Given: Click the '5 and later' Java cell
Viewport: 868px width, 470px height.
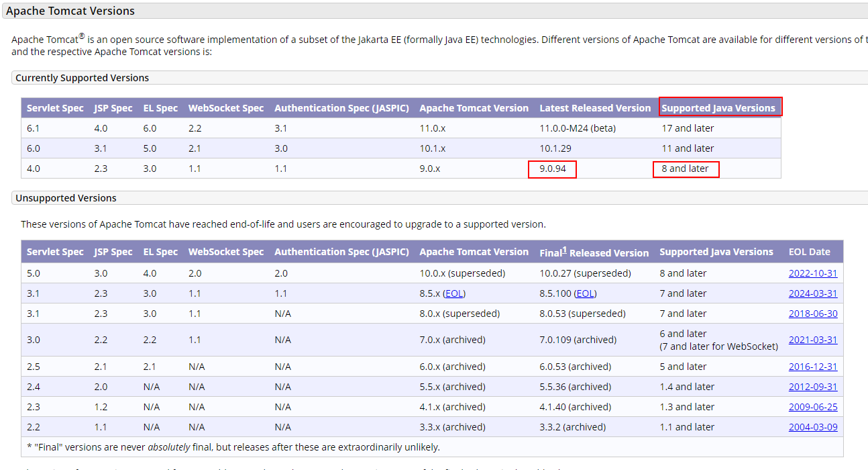Looking at the screenshot, I should pyautogui.click(x=683, y=367).
